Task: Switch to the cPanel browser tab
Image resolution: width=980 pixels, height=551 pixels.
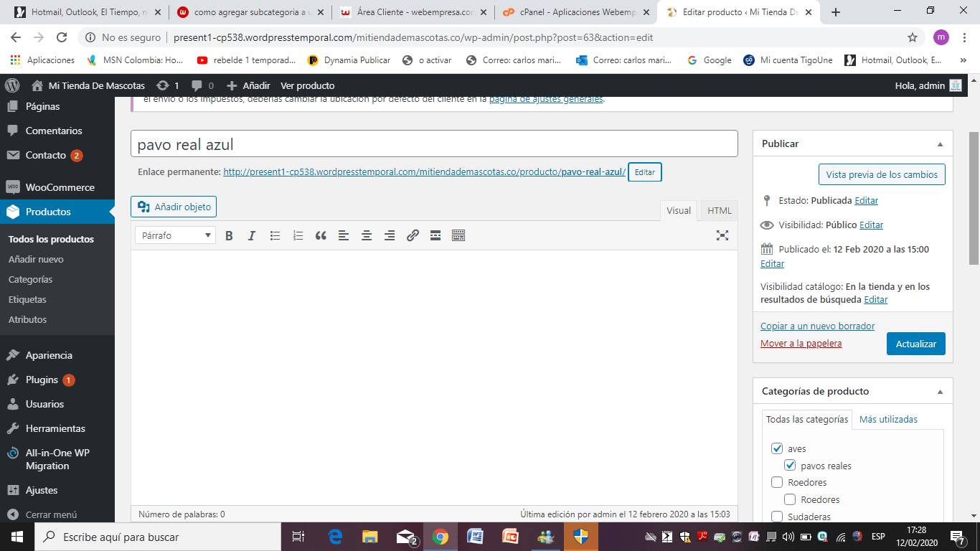Action: pyautogui.click(x=576, y=12)
